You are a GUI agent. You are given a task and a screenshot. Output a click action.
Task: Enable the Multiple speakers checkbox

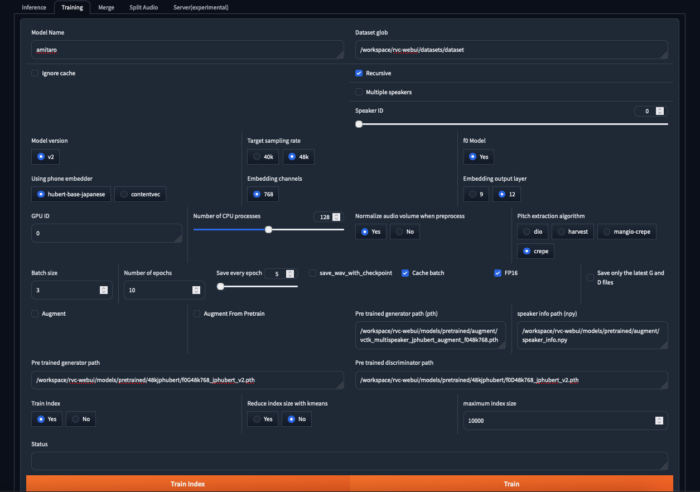360,92
